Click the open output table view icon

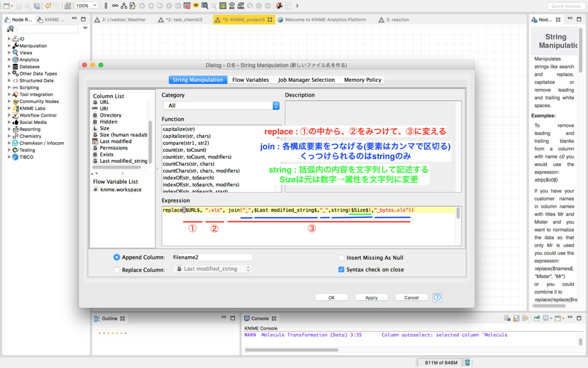[205, 6]
